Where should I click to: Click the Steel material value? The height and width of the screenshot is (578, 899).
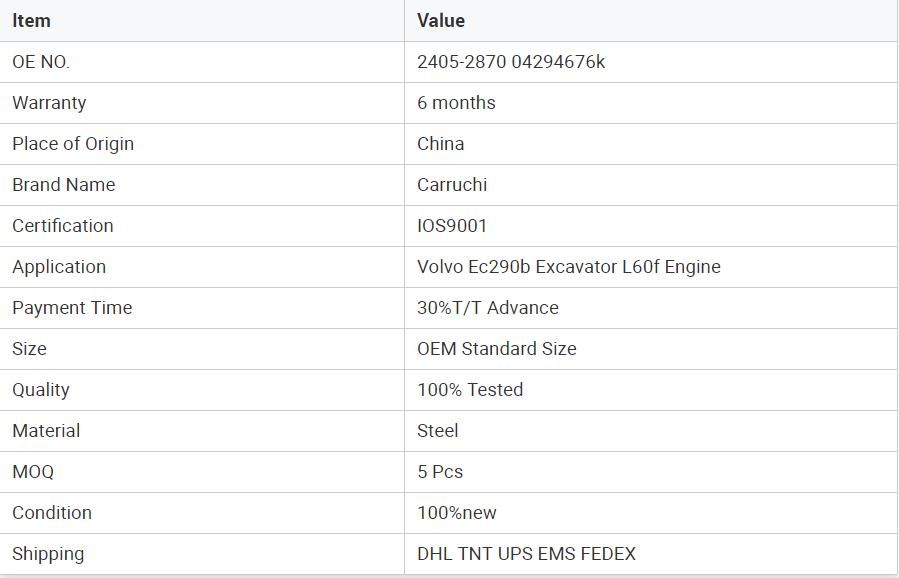coord(437,431)
